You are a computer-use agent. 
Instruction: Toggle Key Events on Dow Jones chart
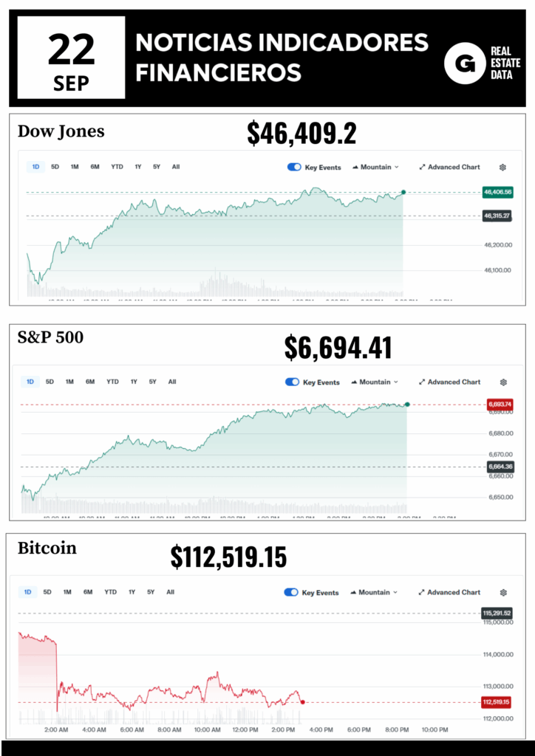click(x=294, y=168)
